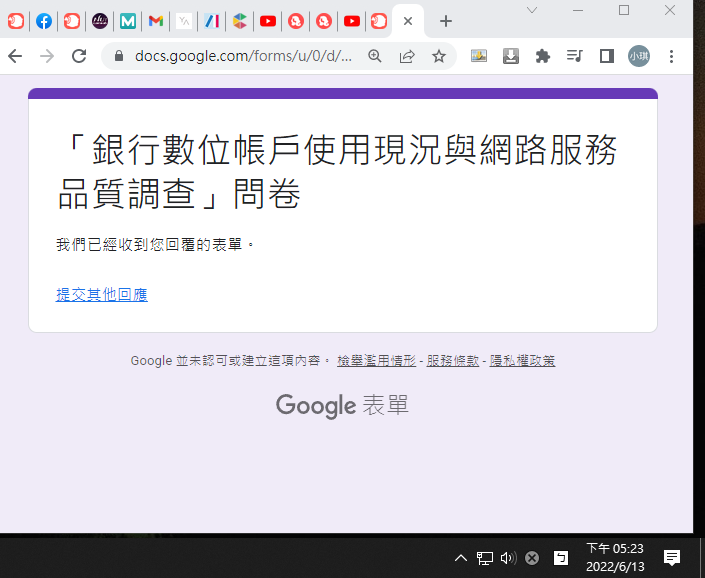Maximize the Chrome window
This screenshot has height=578, width=705.
pos(624,10)
